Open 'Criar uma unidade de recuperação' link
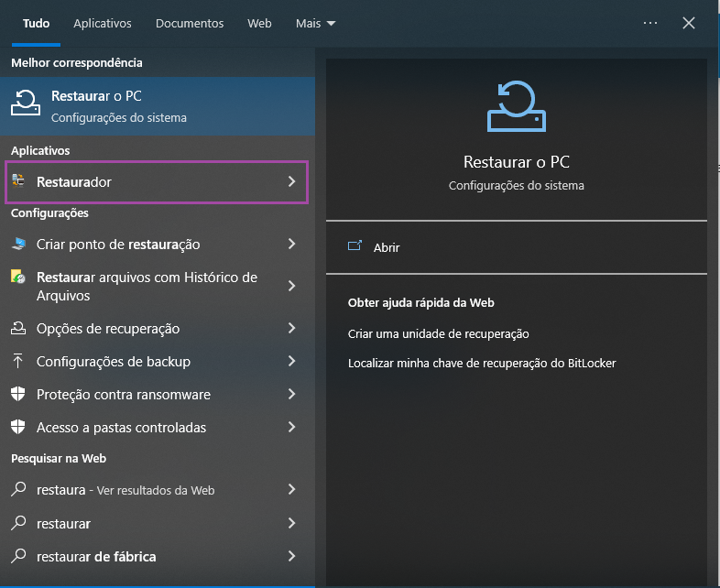720x588 pixels. point(439,333)
